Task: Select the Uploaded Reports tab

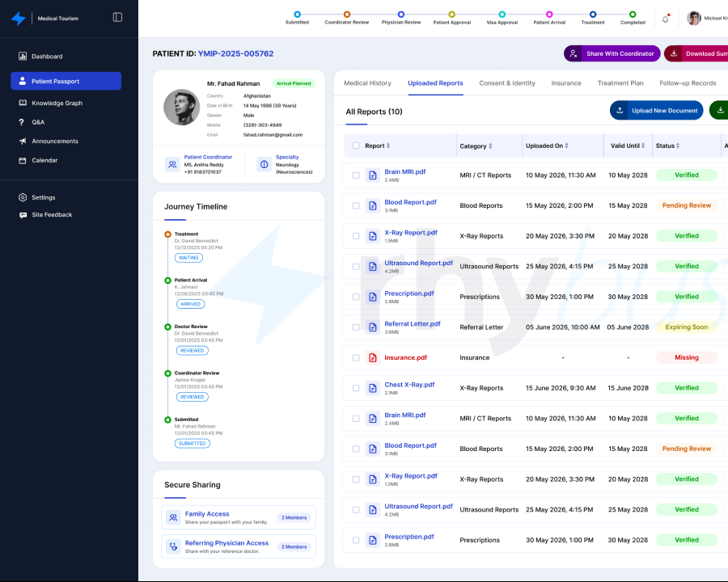Action: (435, 83)
